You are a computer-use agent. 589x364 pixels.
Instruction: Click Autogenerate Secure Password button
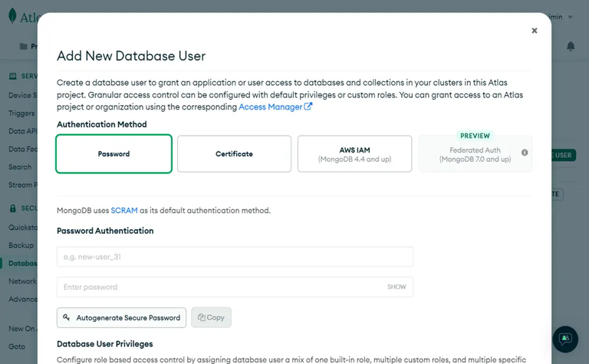(121, 317)
